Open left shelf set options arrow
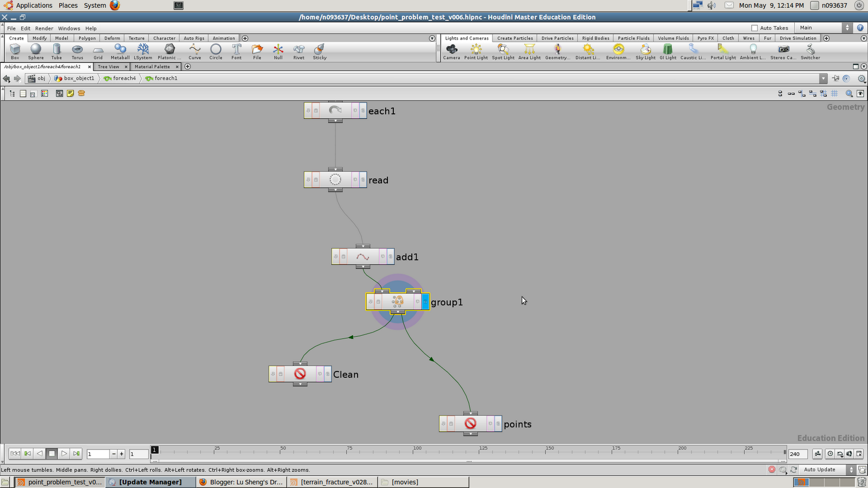The width and height of the screenshot is (868, 488). click(x=432, y=38)
